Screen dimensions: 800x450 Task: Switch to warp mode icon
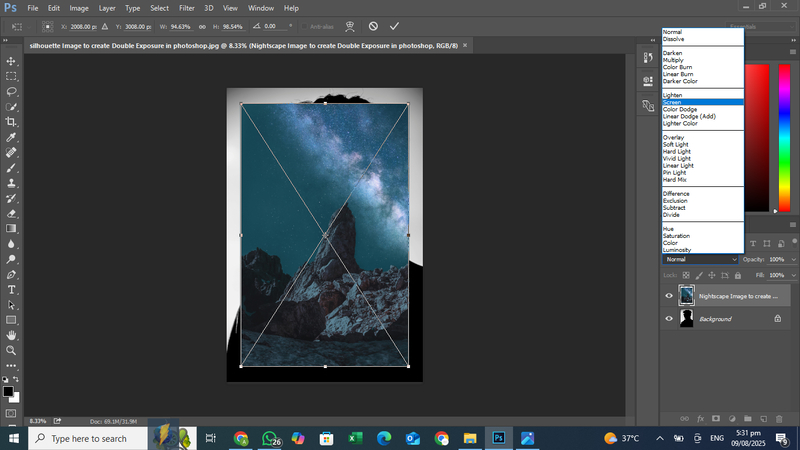pos(350,27)
